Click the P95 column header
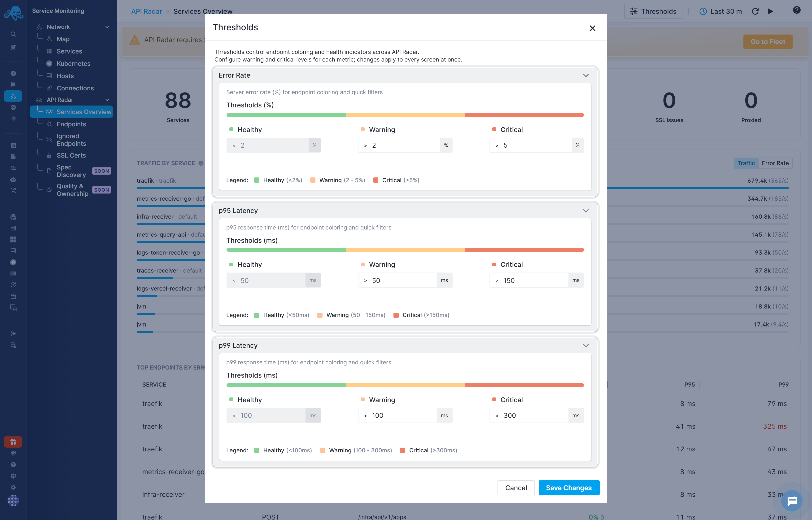Viewport: 812px width, 520px height. point(690,384)
